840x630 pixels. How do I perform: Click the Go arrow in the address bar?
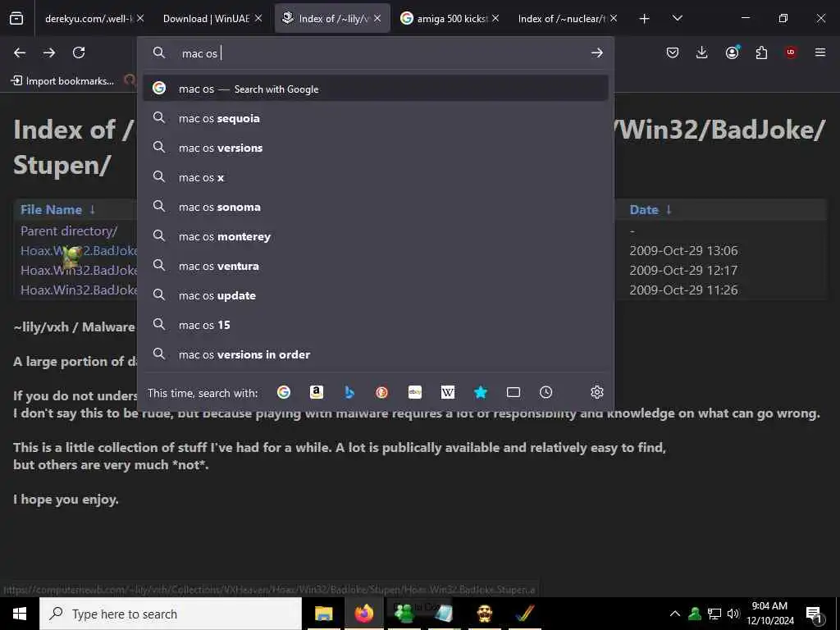tap(597, 52)
